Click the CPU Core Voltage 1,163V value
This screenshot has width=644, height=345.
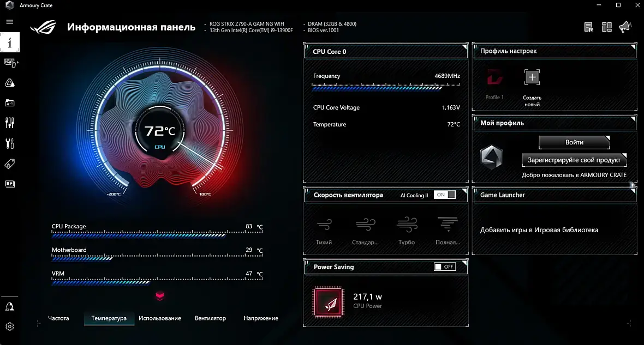click(x=451, y=107)
